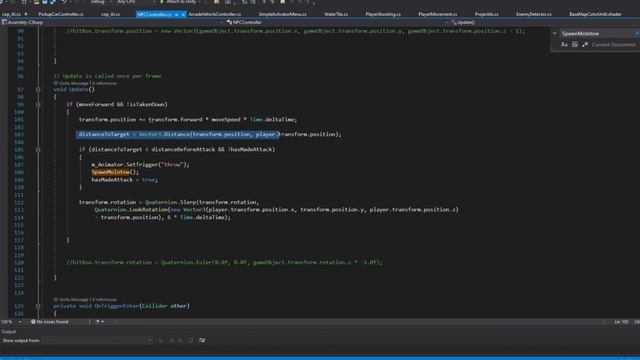
Task: Collapse the Update() method outline
Action: coord(38,89)
